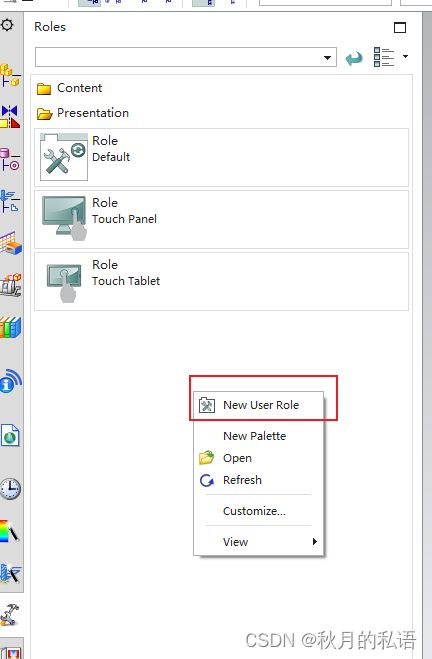The height and width of the screenshot is (659, 432).
Task: Click the teal back arrow icon
Action: coord(354,58)
